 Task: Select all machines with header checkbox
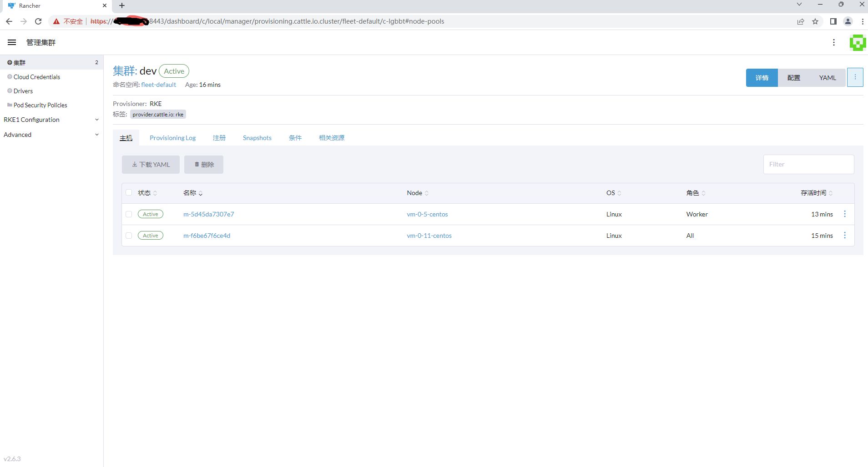tap(129, 192)
